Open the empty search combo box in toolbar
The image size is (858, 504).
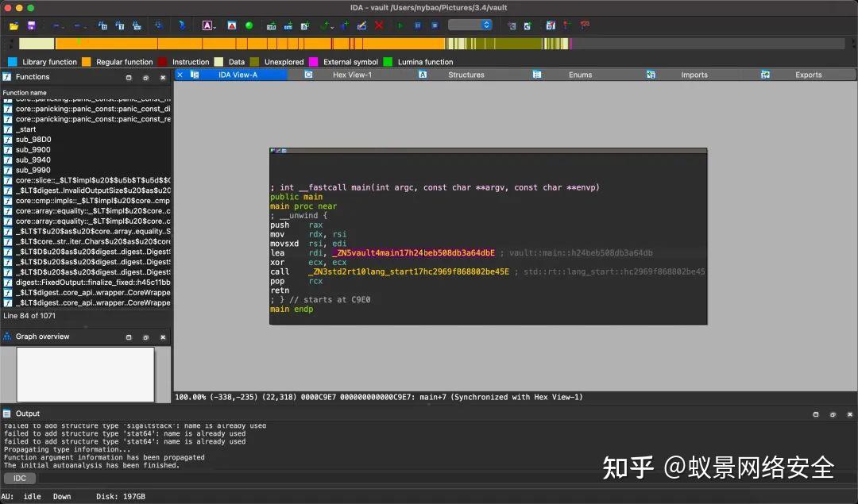469,25
